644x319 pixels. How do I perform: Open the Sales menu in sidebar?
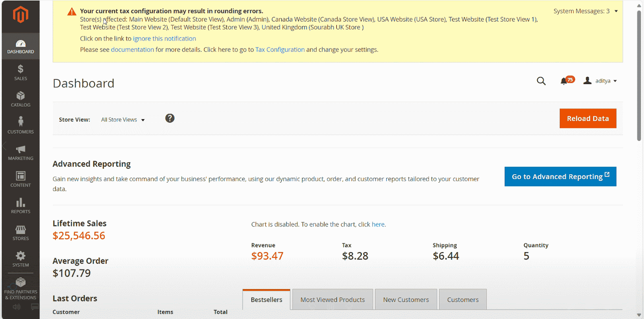click(21, 72)
